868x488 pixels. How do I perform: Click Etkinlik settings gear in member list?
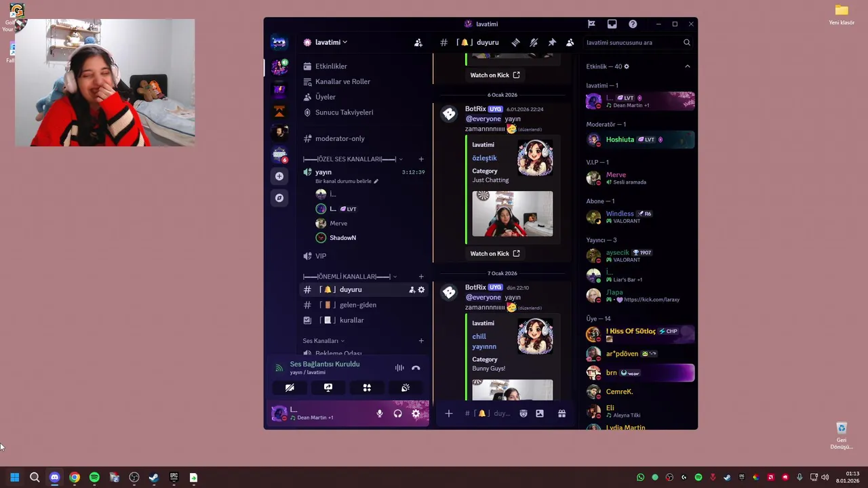click(x=627, y=66)
